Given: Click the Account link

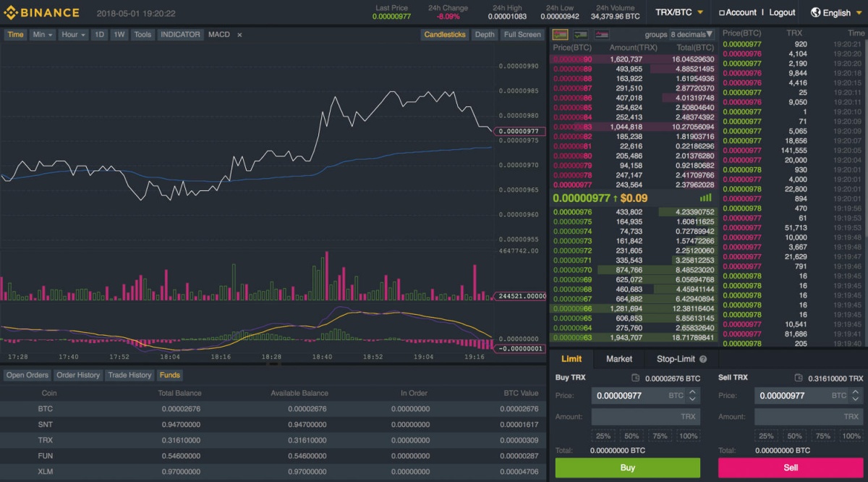Looking at the screenshot, I should tap(741, 12).
